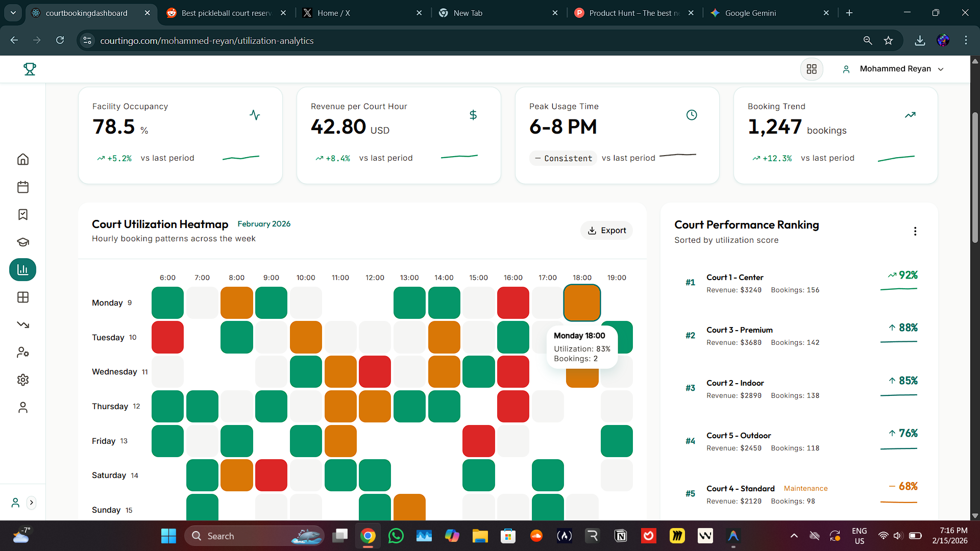Select the red Tuesday 6:00 heatmap cell
980x551 pixels.
point(167,337)
